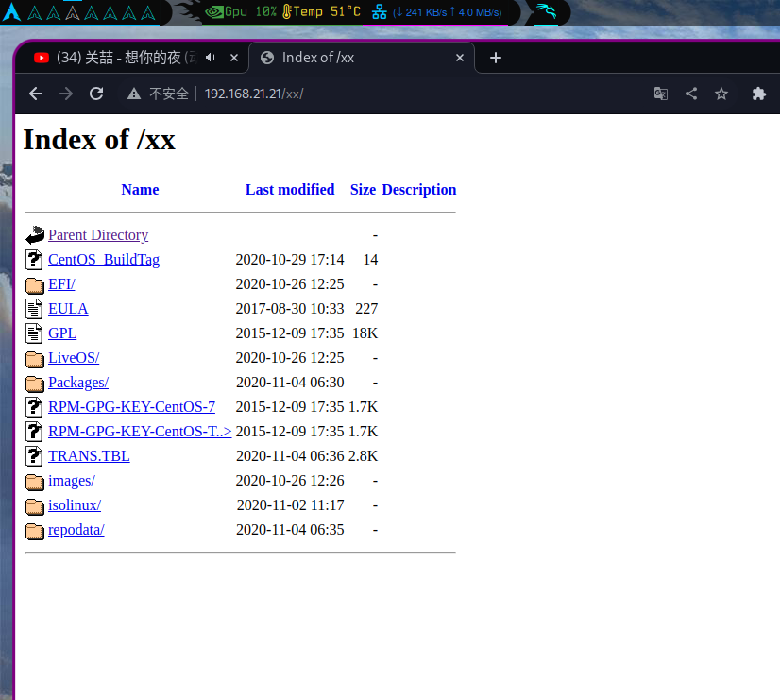780x700 pixels.
Task: Click the share page icon
Action: click(x=691, y=94)
